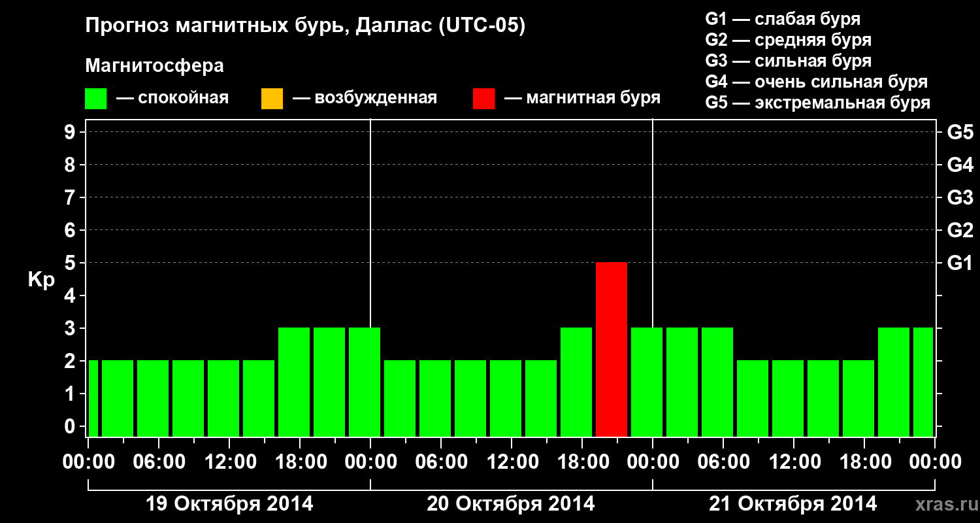Click the 12:00 tick label of 19 October
The image size is (980, 523).
click(229, 462)
